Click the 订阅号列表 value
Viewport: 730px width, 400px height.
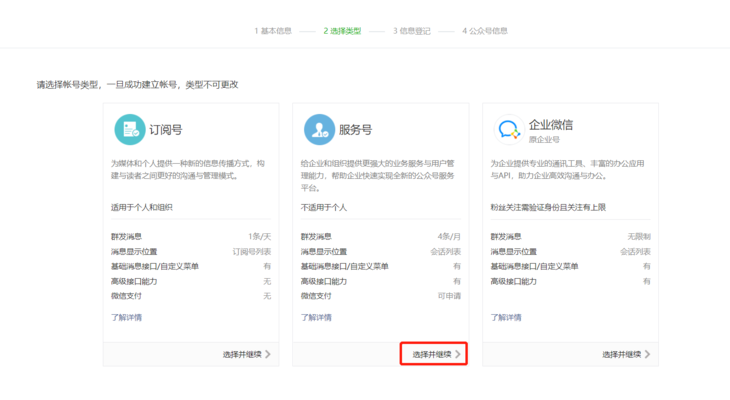point(251,251)
